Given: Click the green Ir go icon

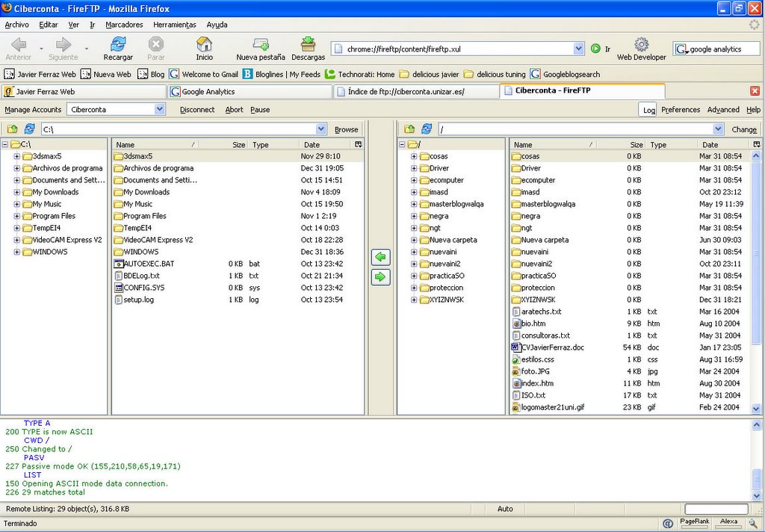Looking at the screenshot, I should pos(595,49).
